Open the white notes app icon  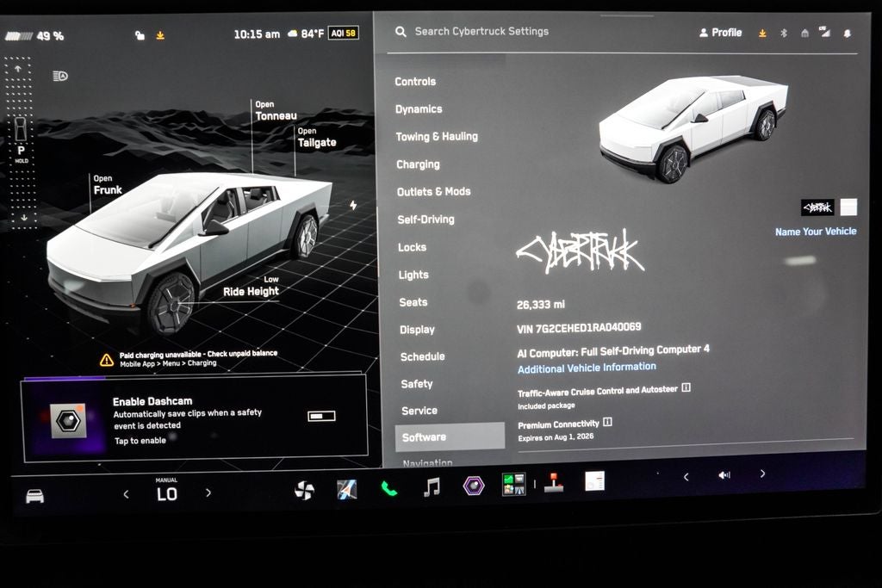click(x=594, y=481)
